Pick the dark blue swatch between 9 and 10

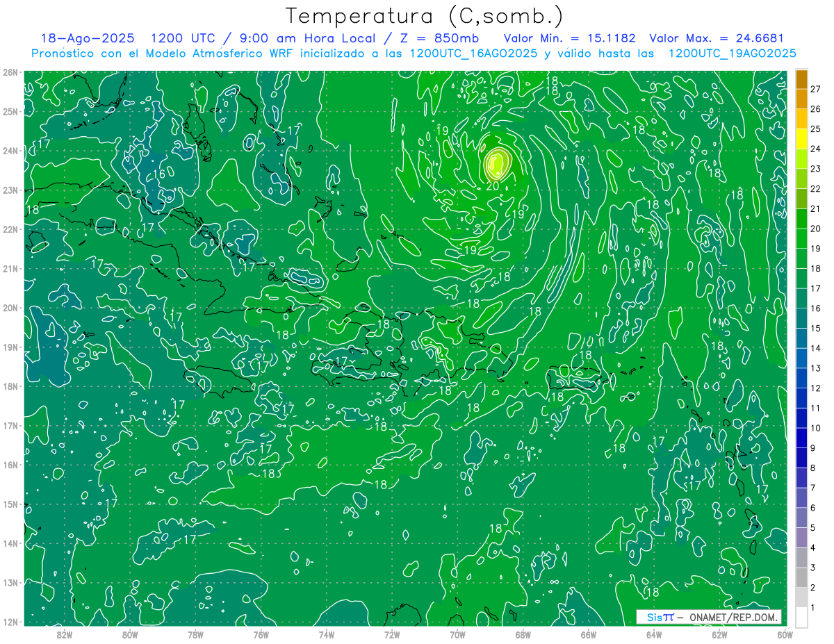[x=802, y=438]
